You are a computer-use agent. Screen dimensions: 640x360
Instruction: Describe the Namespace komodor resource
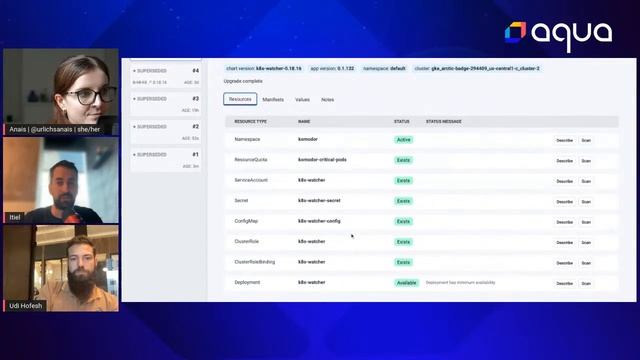564,140
